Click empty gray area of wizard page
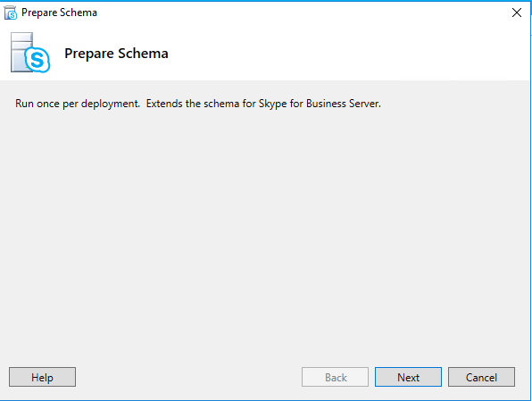This screenshot has height=401, width=532. (266, 231)
